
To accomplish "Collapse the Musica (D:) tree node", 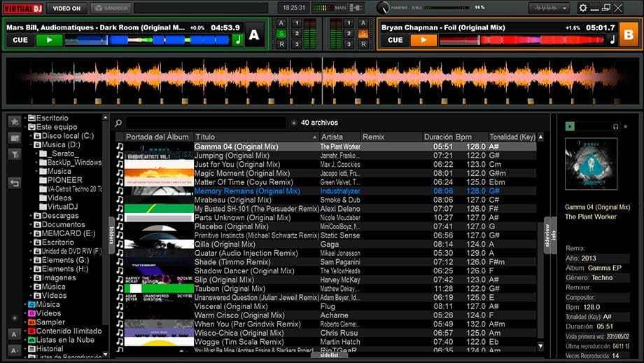I will click(x=31, y=144).
